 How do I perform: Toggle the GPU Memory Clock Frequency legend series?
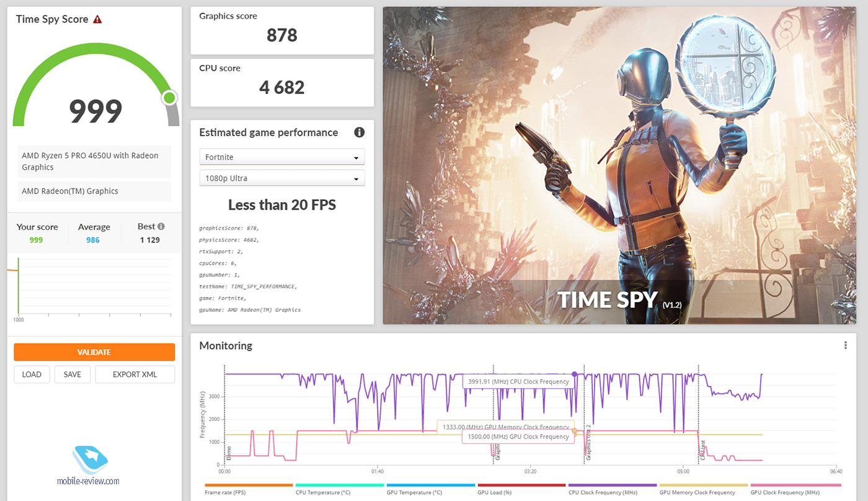[x=703, y=489]
